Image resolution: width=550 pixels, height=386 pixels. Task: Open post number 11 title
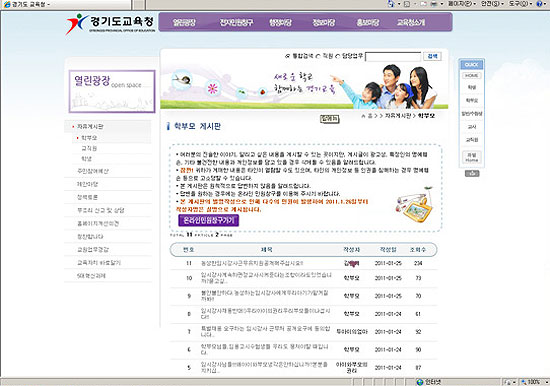pos(252,263)
